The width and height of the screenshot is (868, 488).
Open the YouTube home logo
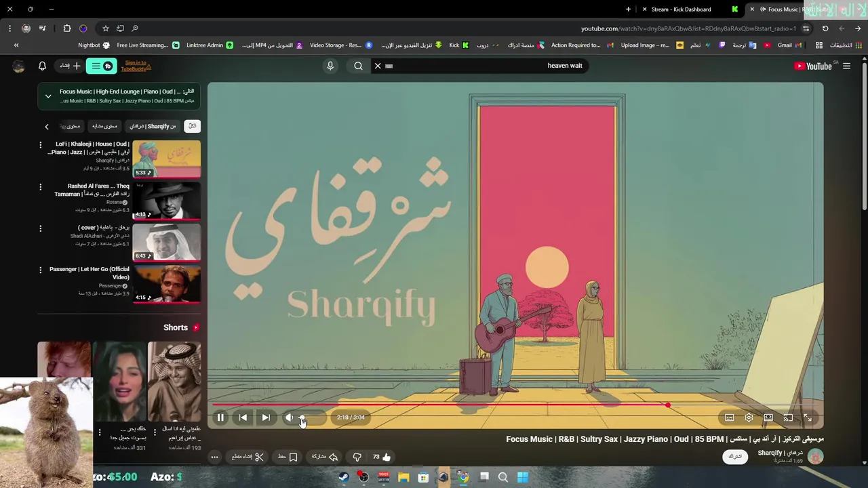point(813,66)
